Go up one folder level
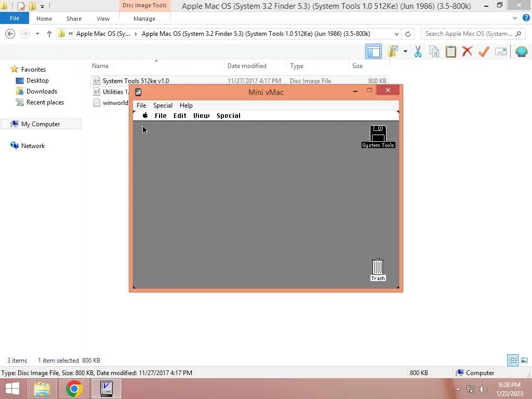Screen dimensions: 532x399 pos(49,34)
